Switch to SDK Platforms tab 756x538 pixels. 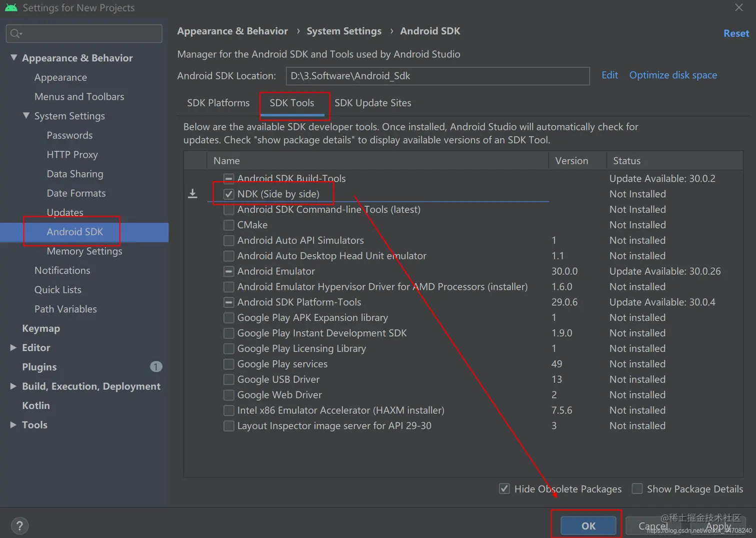(218, 103)
